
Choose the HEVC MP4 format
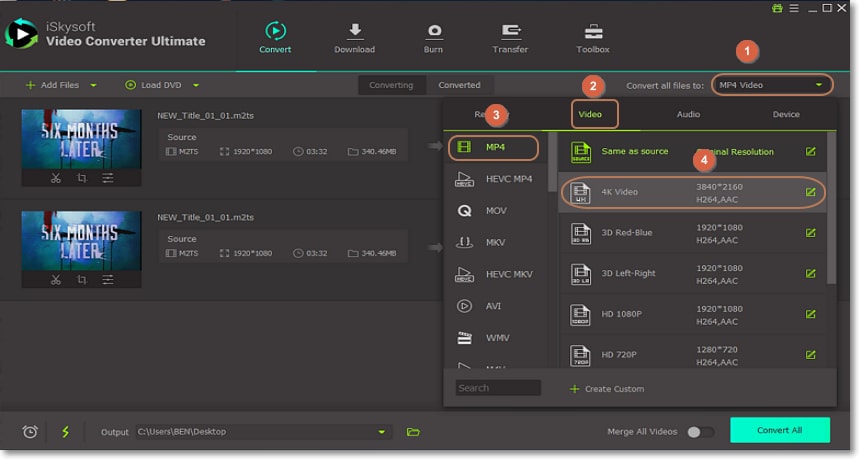[x=495, y=179]
